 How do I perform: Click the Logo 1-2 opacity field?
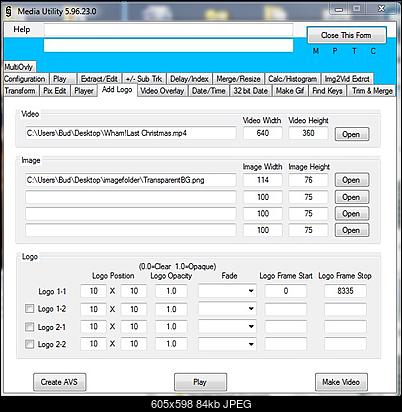click(x=171, y=309)
